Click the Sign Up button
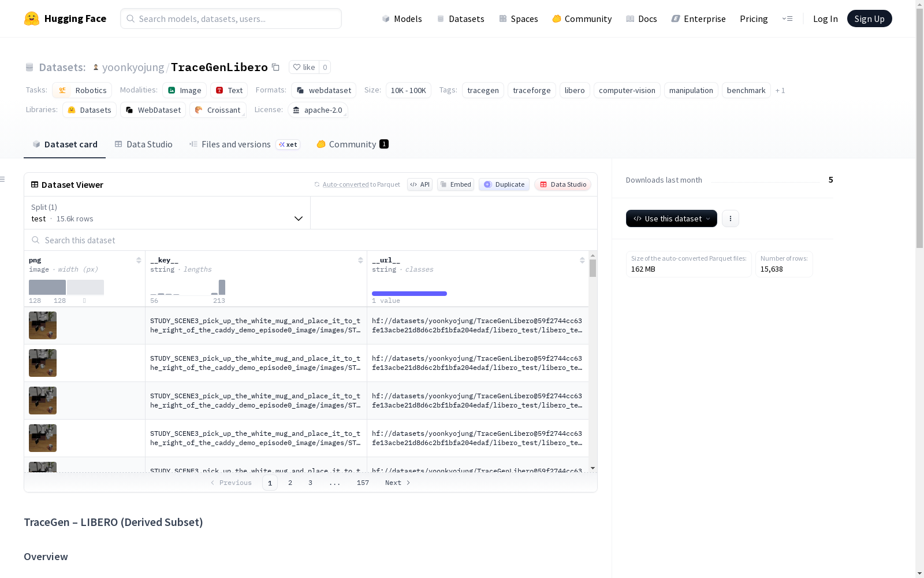This screenshot has width=924, height=578. point(870,18)
